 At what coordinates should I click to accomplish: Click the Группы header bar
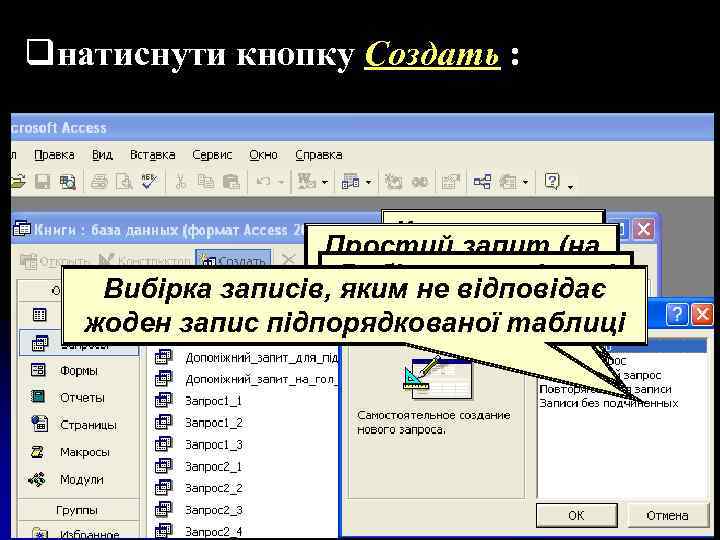pos(78,510)
